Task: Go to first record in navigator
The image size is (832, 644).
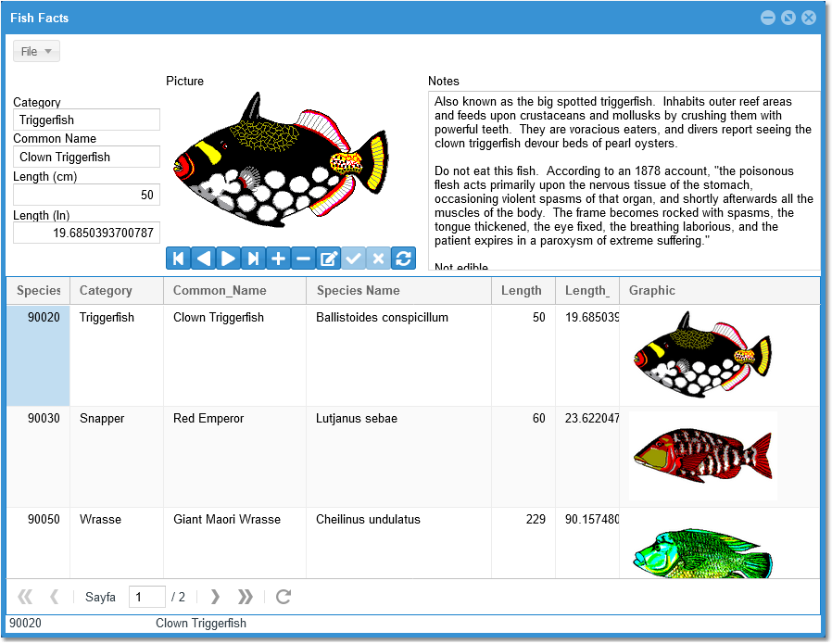Action: pyautogui.click(x=178, y=259)
